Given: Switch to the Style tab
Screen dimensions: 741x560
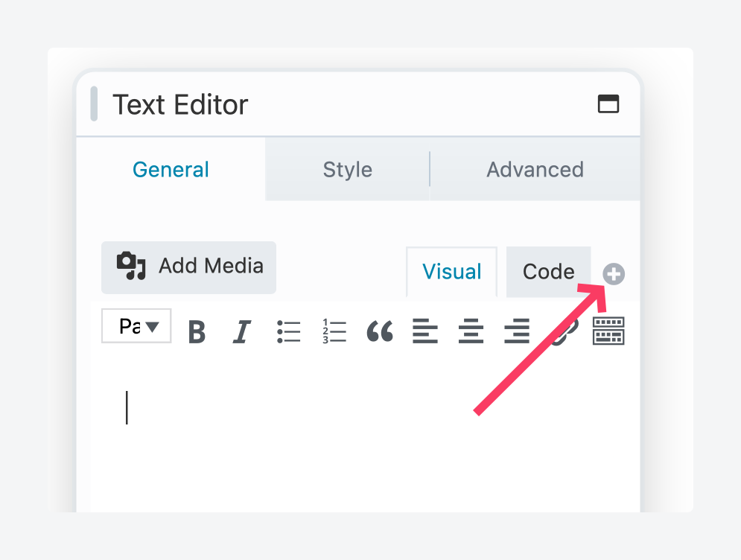Looking at the screenshot, I should (x=347, y=169).
